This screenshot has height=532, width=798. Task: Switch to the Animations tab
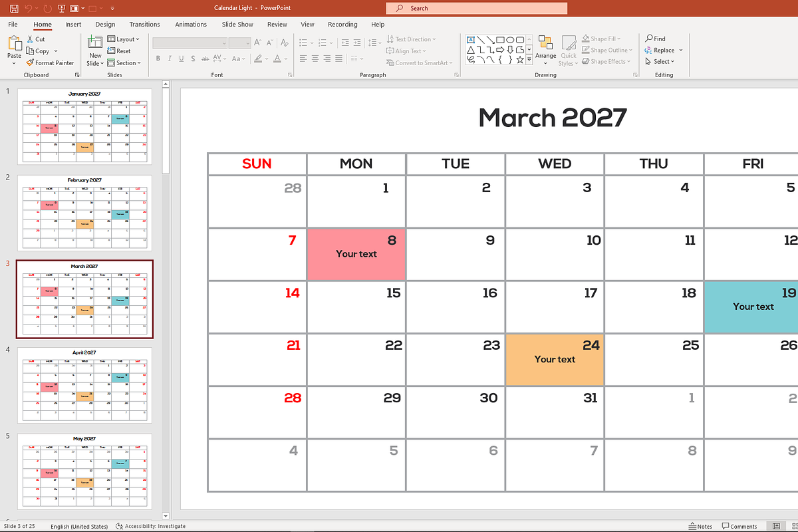tap(191, 25)
